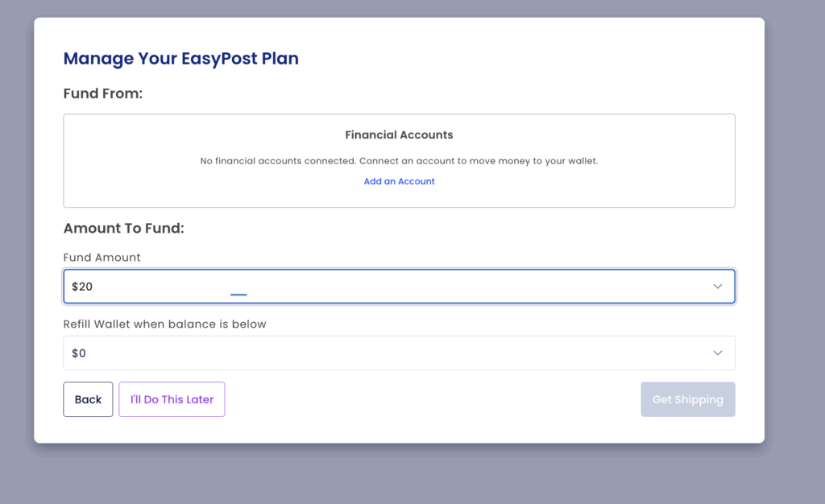
Task: Click the disabled Get Shipping button
Action: (687, 399)
